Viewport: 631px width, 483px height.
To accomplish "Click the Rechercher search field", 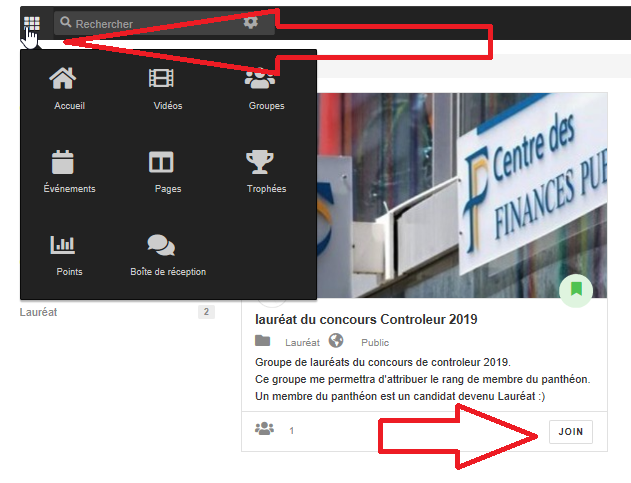I will coord(164,23).
